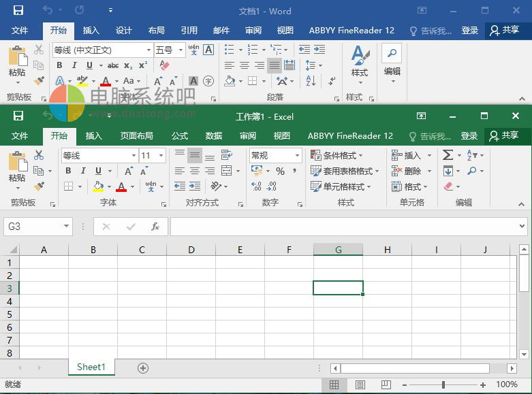Click Excel zoom slider handle
532x394 pixels.
click(x=443, y=384)
